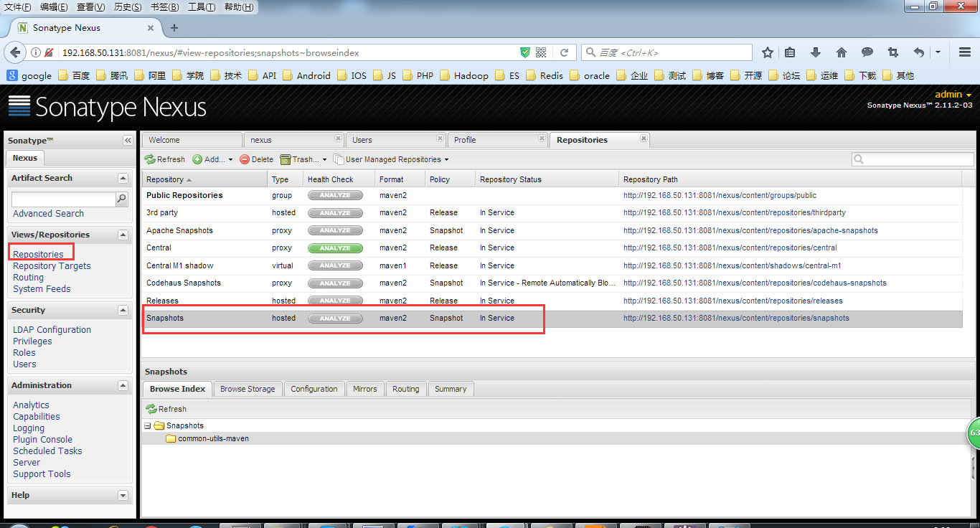Viewport: 980px width, 528px height.
Task: Open the oracle bookmark folder
Action: [x=590, y=75]
